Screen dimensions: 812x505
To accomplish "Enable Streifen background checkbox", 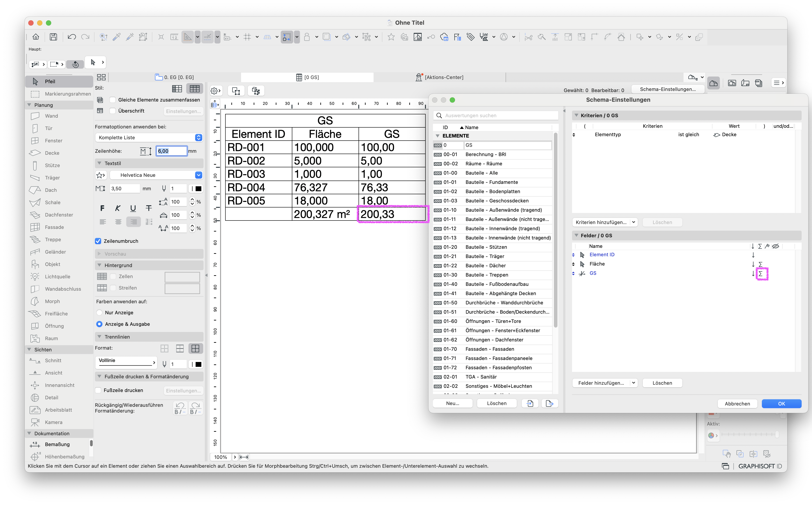I will click(113, 288).
